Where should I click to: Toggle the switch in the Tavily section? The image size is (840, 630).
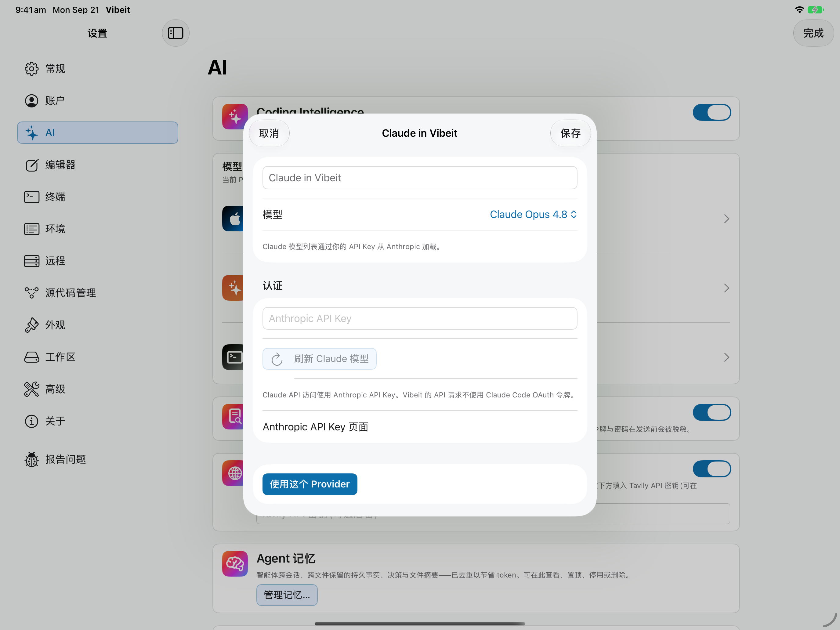coord(711,469)
